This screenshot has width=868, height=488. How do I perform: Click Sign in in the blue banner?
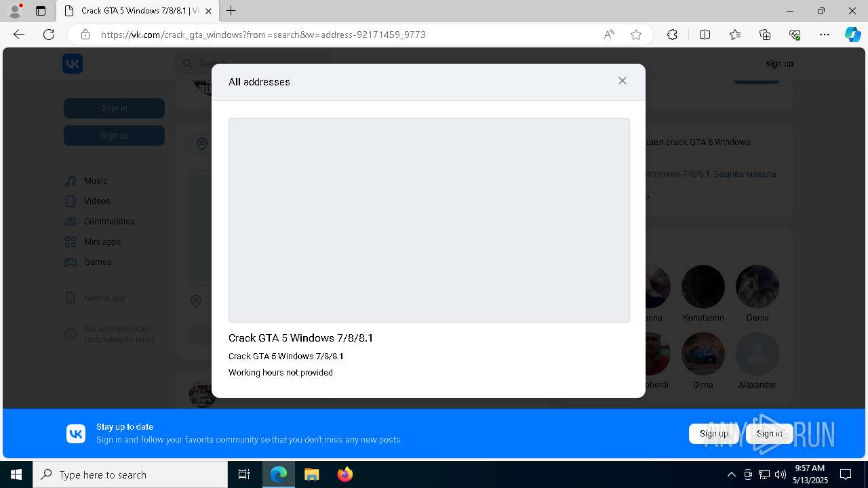coord(770,434)
